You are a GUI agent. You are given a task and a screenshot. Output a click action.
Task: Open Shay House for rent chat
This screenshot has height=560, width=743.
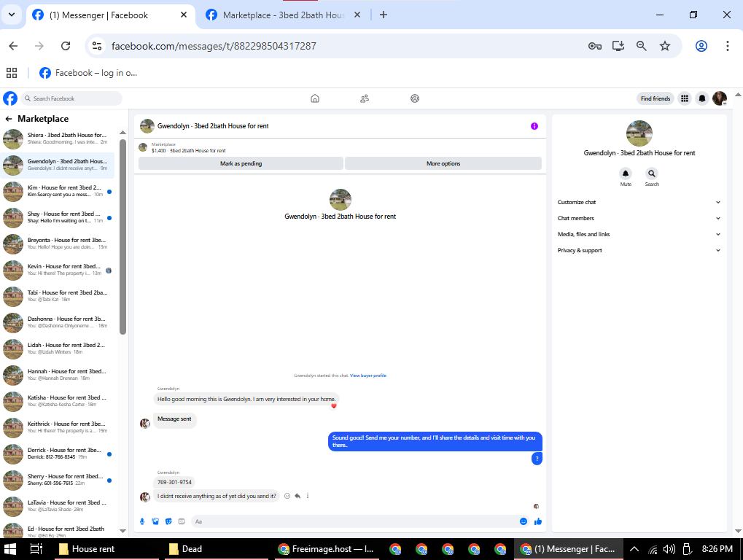(x=58, y=217)
